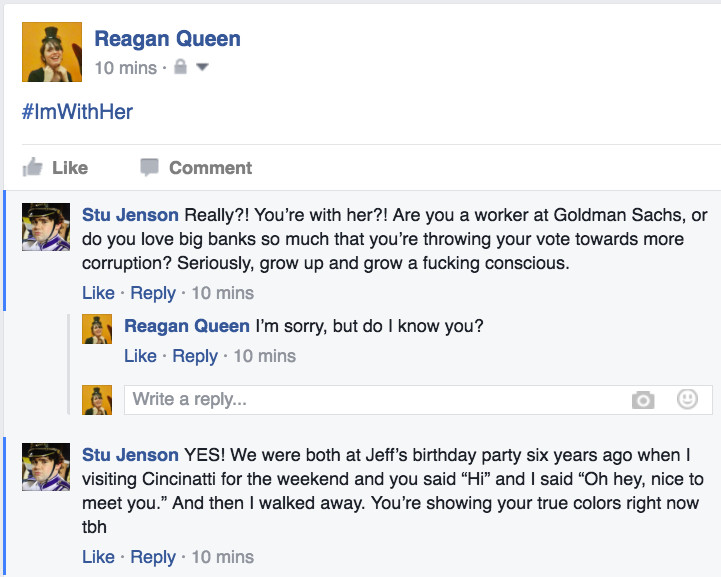This screenshot has height=577, width=721.
Task: Click the Comment speech bubble icon
Action: coord(149,167)
